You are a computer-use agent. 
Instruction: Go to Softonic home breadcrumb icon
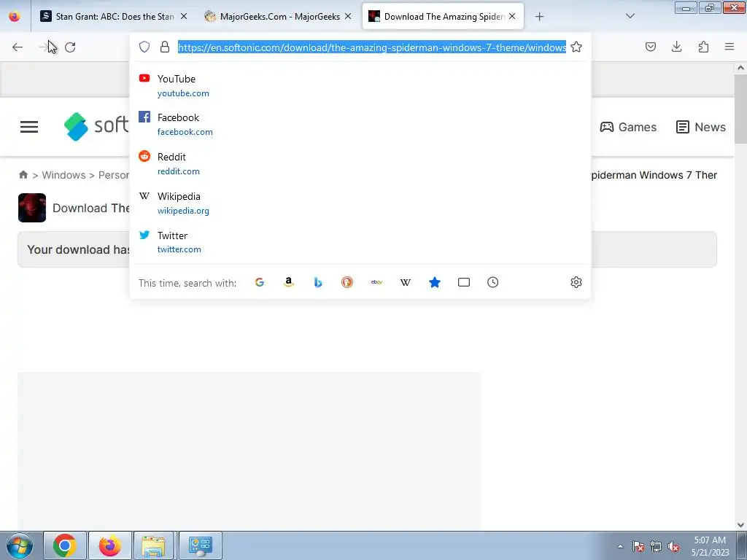pos(23,175)
